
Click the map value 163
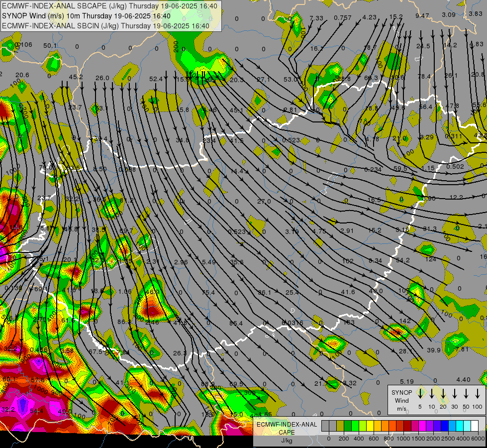349,323
